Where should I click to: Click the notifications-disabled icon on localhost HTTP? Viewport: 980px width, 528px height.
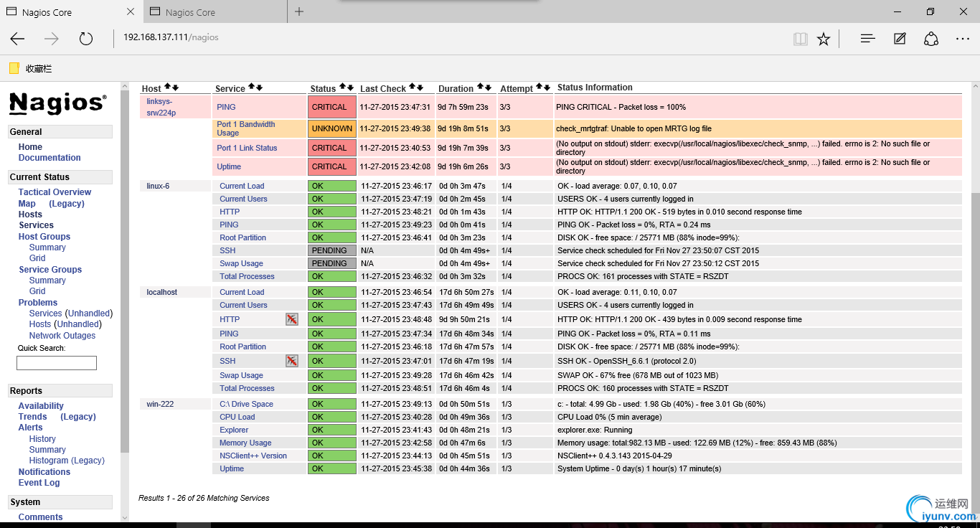pos(291,319)
